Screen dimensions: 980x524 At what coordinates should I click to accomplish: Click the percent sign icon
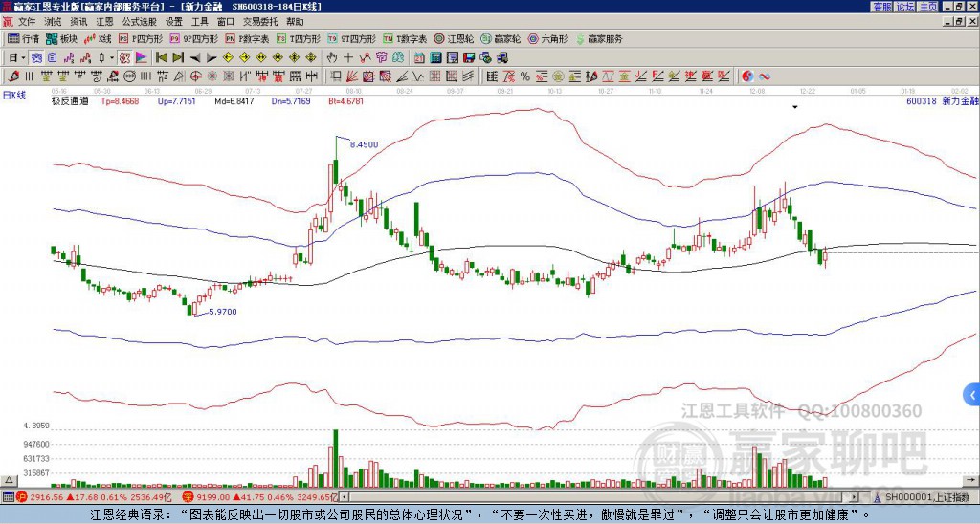[x=525, y=76]
